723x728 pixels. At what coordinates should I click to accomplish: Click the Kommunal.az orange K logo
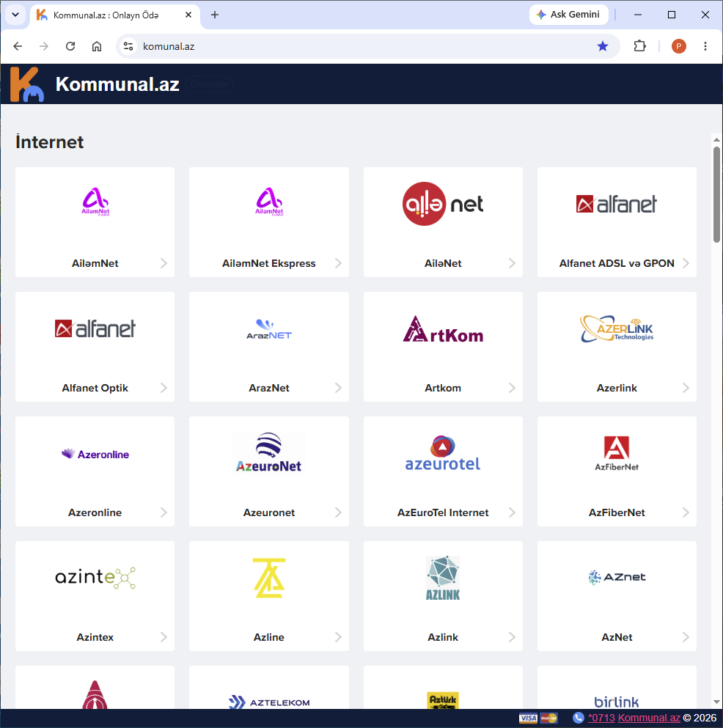27,84
